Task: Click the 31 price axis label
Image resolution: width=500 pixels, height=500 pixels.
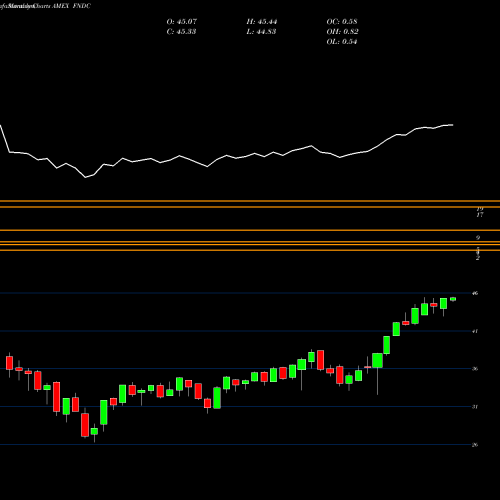Action: pos(475,407)
